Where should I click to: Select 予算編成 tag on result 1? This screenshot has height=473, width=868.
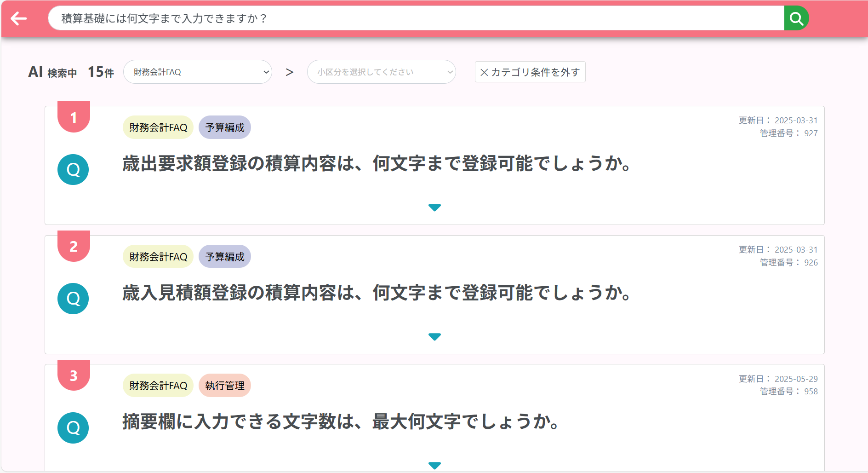click(x=225, y=127)
